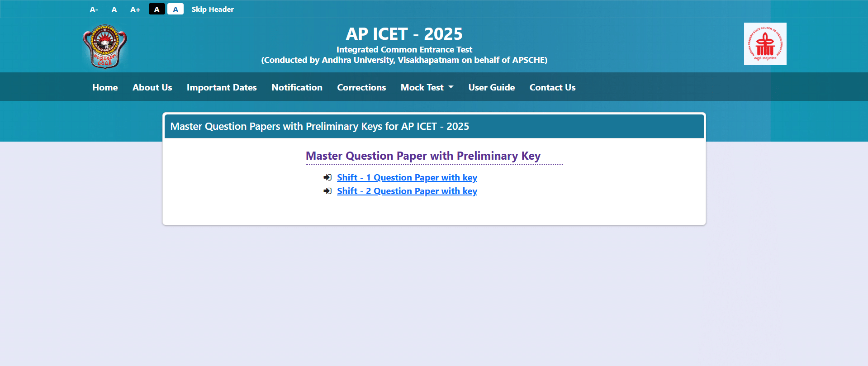Click the 'Conducted by Andhra University' line
The width and height of the screenshot is (868, 366).
point(404,60)
